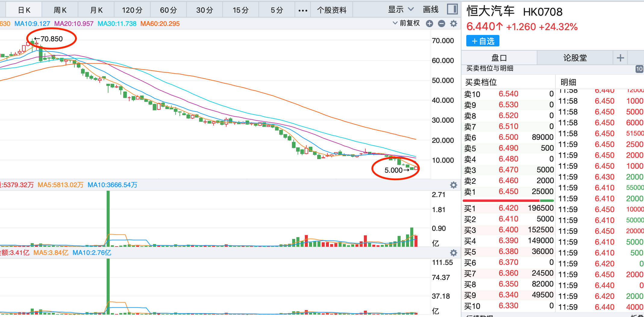Viewport: 644px width, 317px height.
Task: Activate the 画线 drawing tool
Action: pyautogui.click(x=431, y=10)
